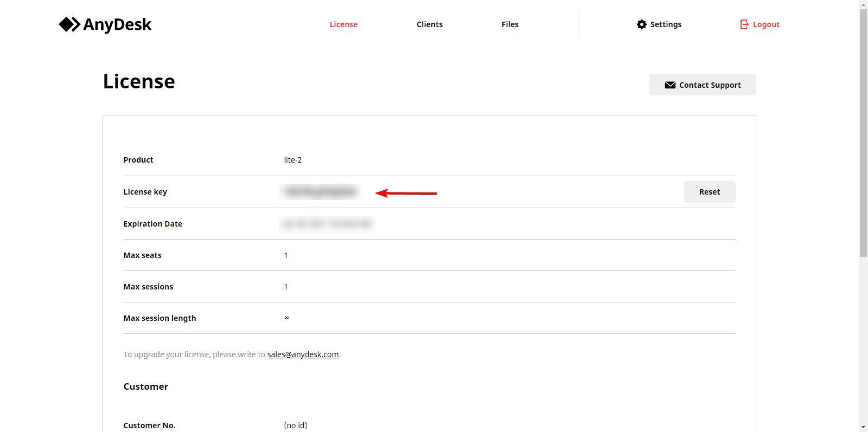Click the Max session length label
Screen dimensions: 868x432
[x=160, y=318]
